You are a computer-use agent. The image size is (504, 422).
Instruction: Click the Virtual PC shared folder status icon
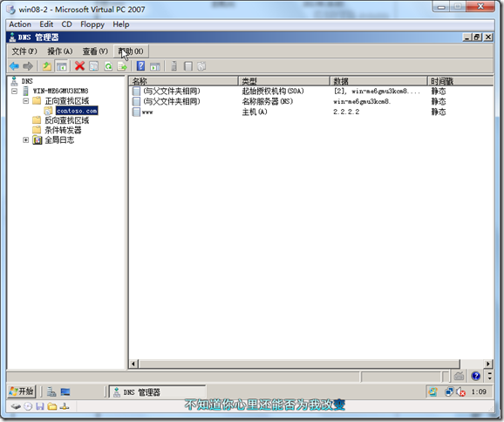(x=52, y=406)
